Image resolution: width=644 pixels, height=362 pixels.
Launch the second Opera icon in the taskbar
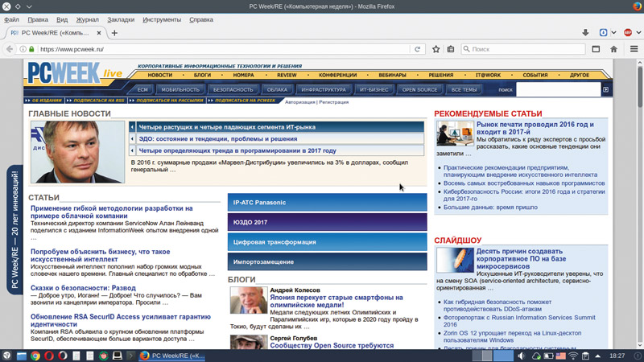pos(63,356)
